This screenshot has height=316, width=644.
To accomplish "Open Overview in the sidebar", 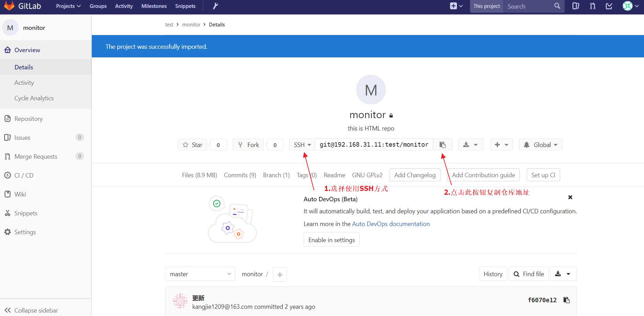I will [x=46, y=50].
